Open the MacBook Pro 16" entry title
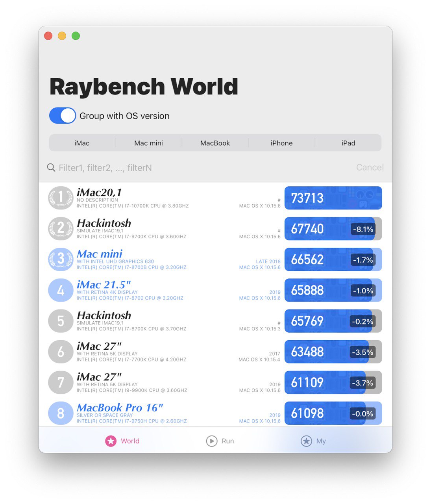431x504 pixels. (120, 407)
